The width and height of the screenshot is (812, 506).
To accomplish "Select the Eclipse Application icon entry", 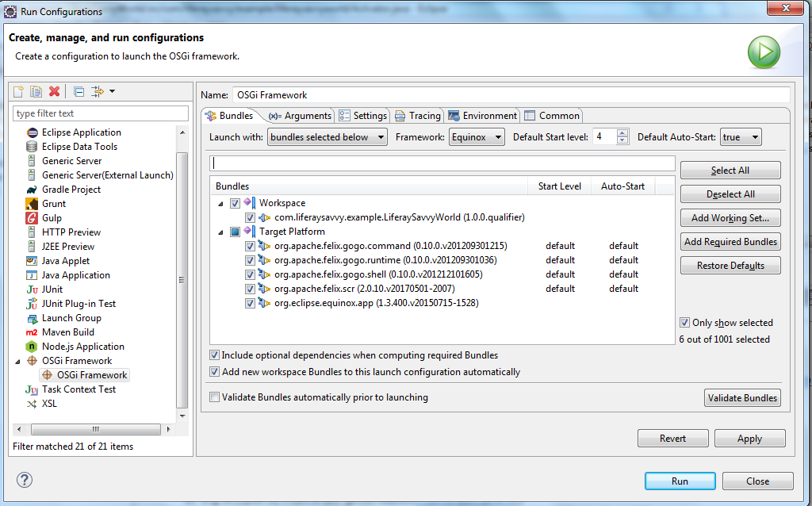I will tap(32, 132).
